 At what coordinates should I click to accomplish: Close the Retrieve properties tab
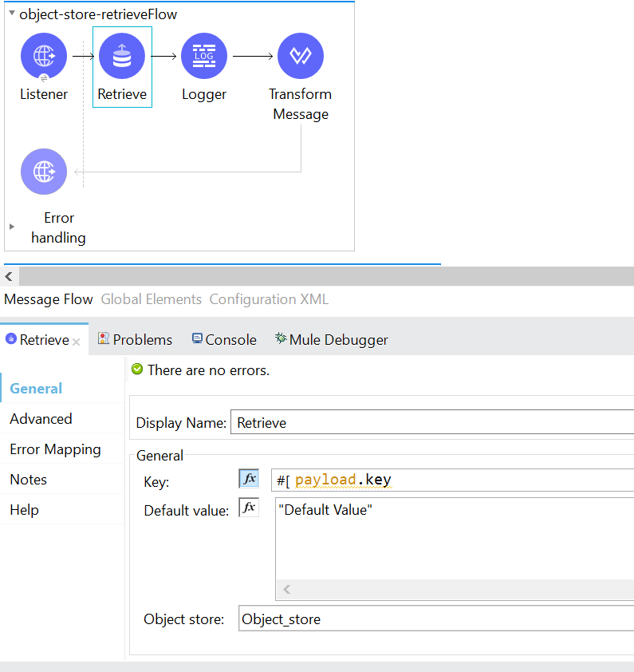pos(77,342)
